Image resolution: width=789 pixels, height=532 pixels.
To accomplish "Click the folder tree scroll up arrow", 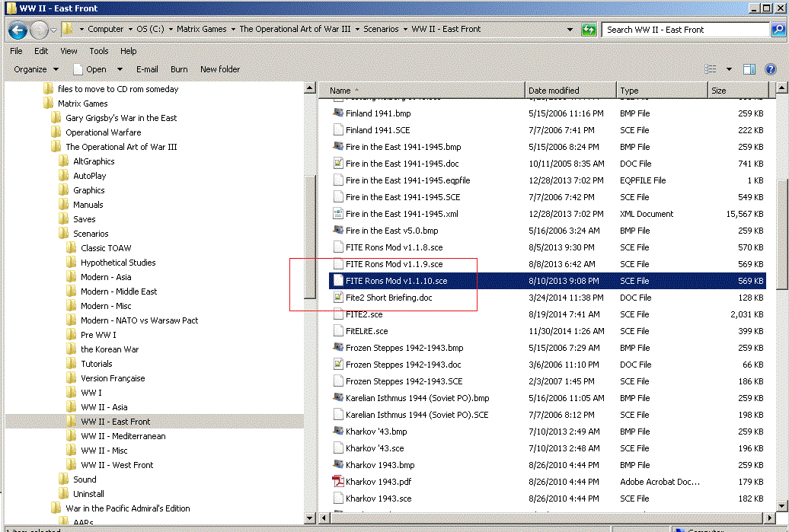I will point(310,88).
